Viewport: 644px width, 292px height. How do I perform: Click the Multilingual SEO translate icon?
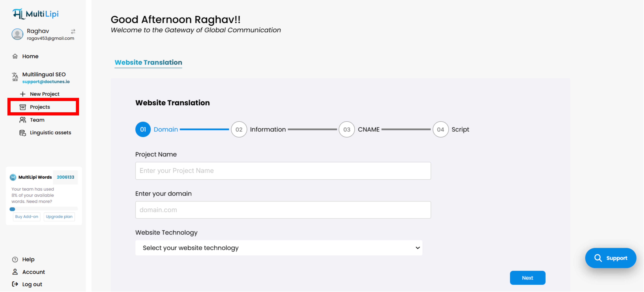[15, 77]
